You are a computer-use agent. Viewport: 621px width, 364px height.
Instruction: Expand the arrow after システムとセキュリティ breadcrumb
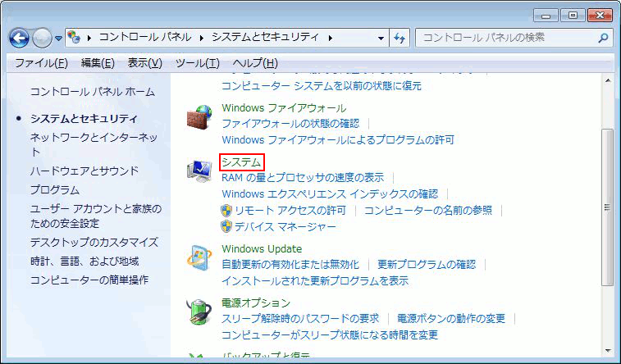pyautogui.click(x=331, y=38)
